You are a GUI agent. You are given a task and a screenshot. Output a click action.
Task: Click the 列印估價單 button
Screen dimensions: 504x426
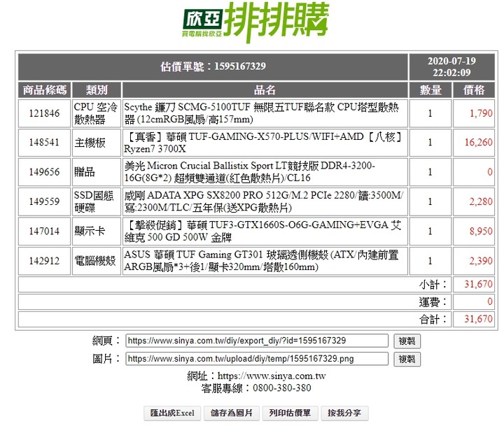290,413
